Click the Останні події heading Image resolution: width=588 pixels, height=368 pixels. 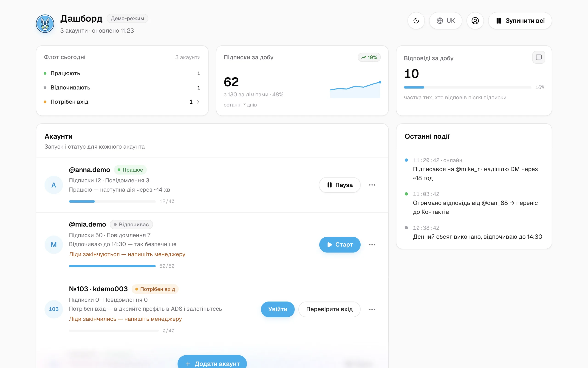pos(427,136)
